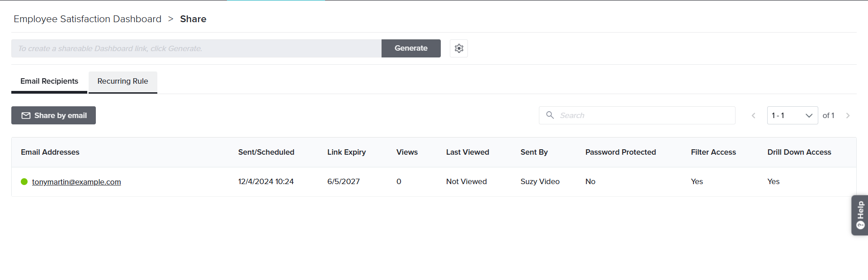Sort by Link Expiry column header
This screenshot has width=868, height=280.
pos(346,152)
